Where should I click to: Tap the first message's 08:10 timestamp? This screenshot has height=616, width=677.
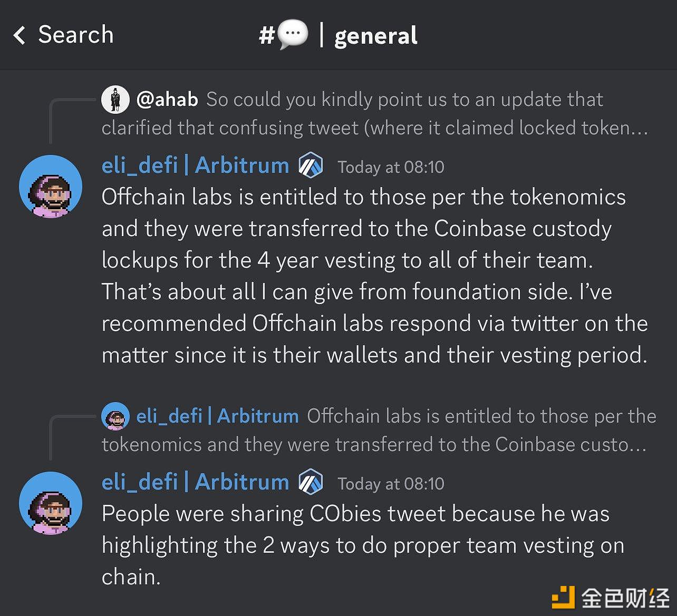391,167
